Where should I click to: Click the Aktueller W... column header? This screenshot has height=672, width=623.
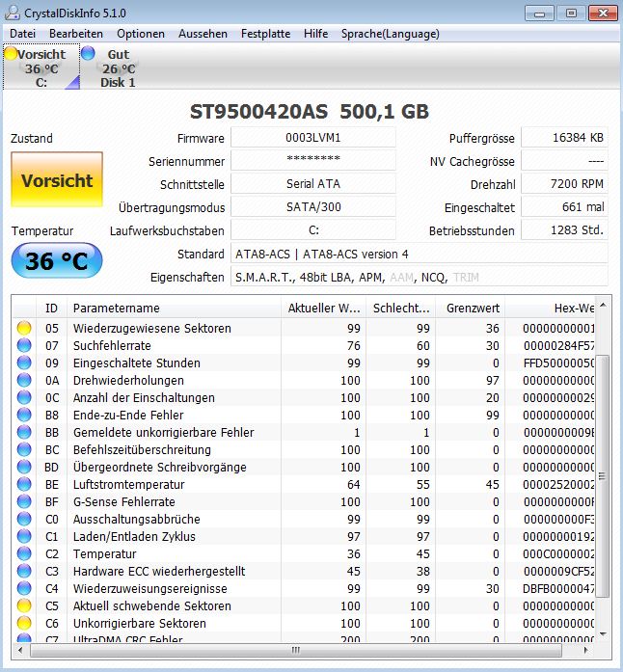[324, 309]
